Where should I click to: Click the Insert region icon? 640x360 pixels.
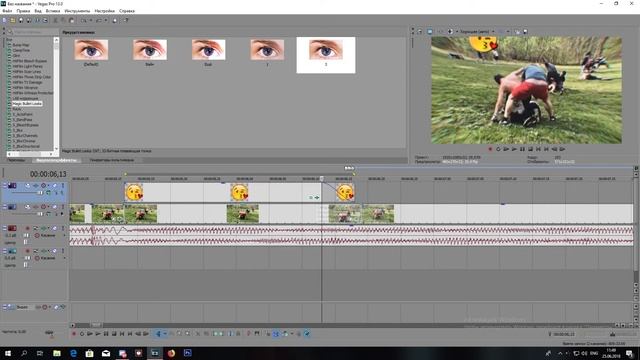(x=257, y=334)
